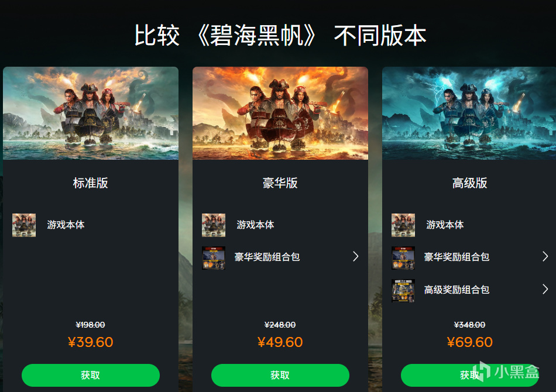This screenshot has height=392, width=556.
Task: Click 游戏本体 thumbnail icon in 高级版
Action: 403,225
